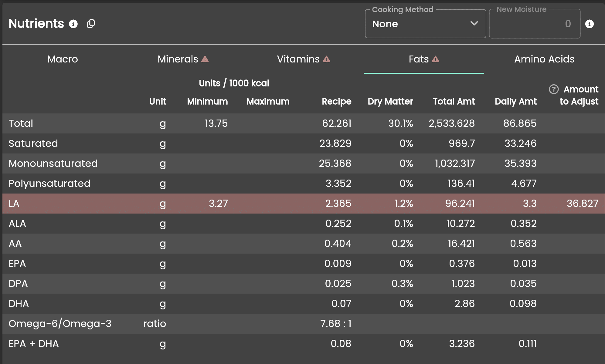Click the New Moisture input field
Screen dimensions: 605x364
pyautogui.click(x=534, y=24)
